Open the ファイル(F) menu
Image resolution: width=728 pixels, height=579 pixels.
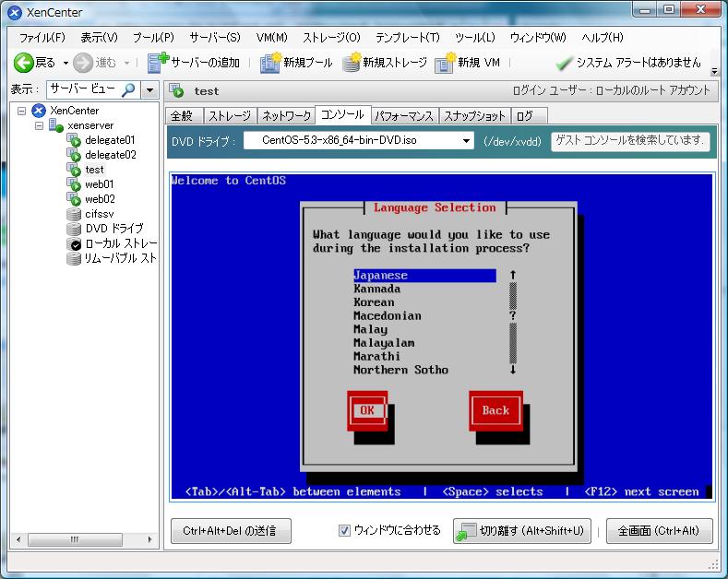pos(42,38)
